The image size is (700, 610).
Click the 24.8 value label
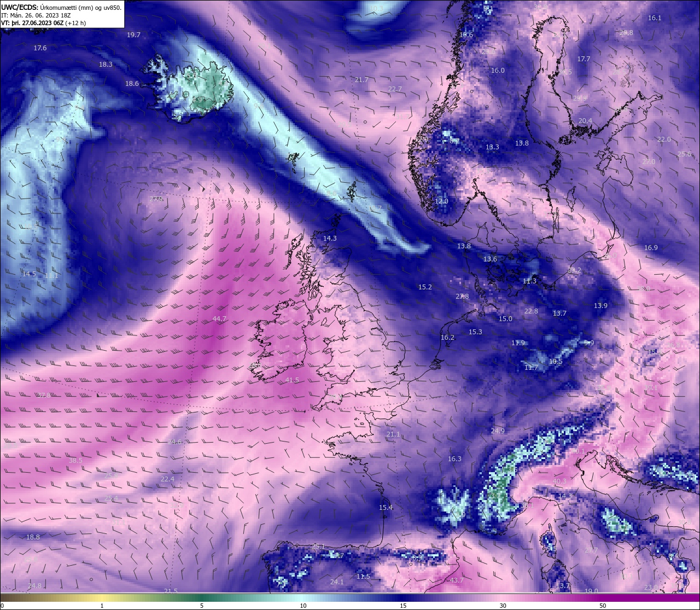[34, 586]
